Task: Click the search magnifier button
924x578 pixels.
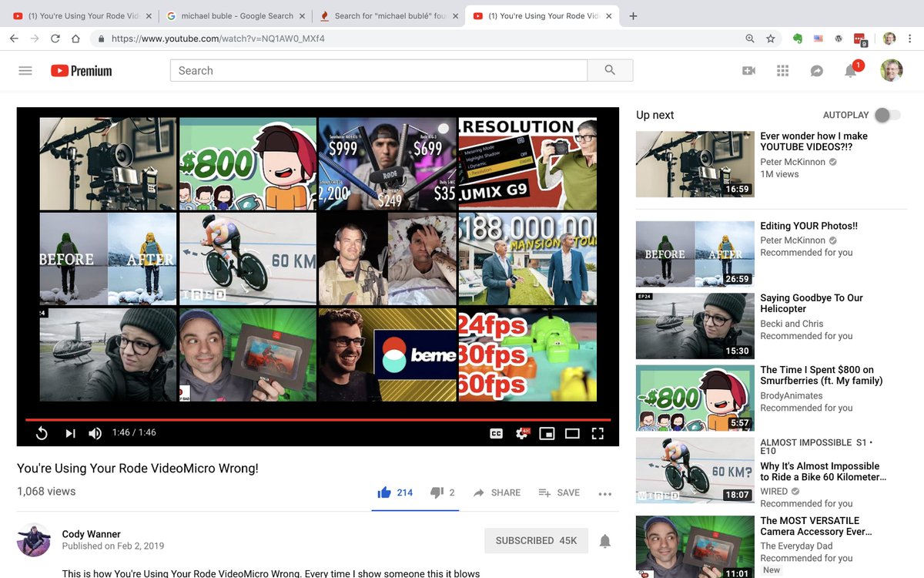Action: tap(610, 70)
